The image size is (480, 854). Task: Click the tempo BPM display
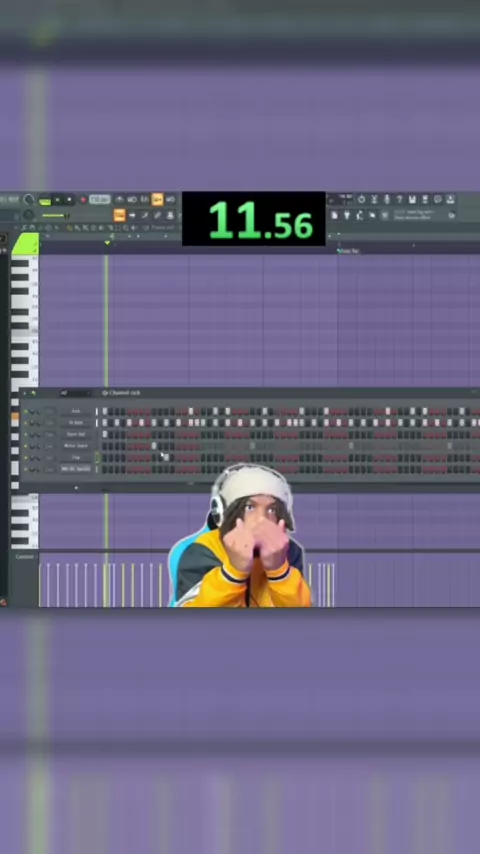pyautogui.click(x=100, y=200)
